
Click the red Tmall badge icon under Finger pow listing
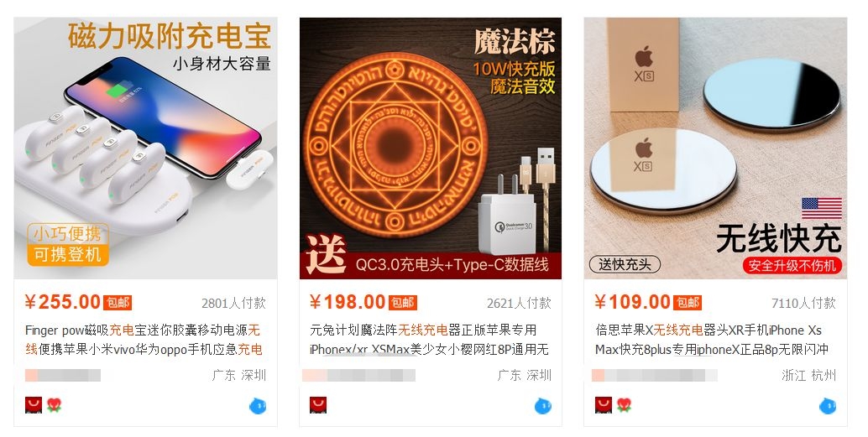(x=34, y=405)
